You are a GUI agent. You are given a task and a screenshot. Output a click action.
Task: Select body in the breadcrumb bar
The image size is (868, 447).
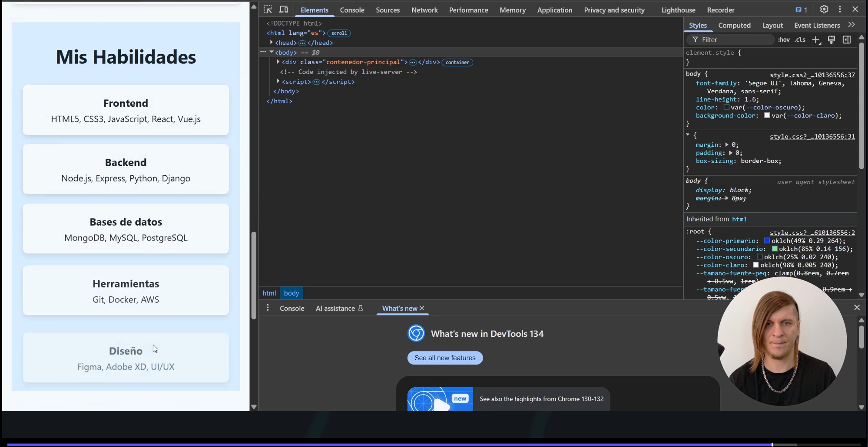click(291, 293)
